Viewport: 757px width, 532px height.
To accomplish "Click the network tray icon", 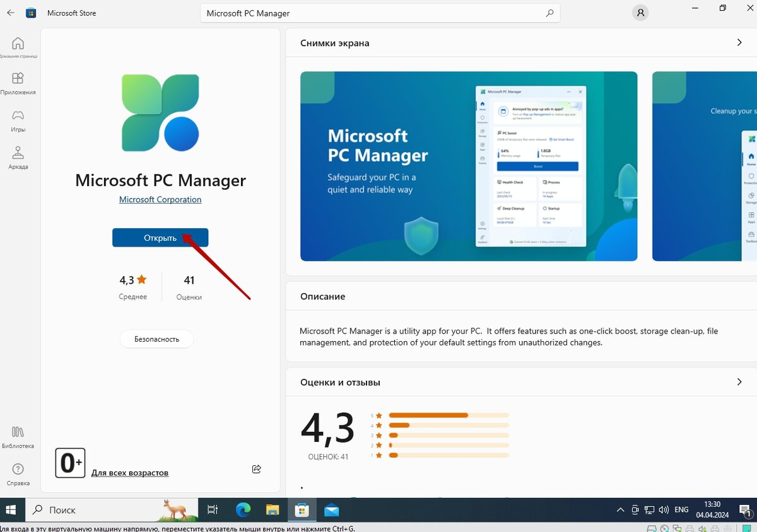I will pos(649,509).
